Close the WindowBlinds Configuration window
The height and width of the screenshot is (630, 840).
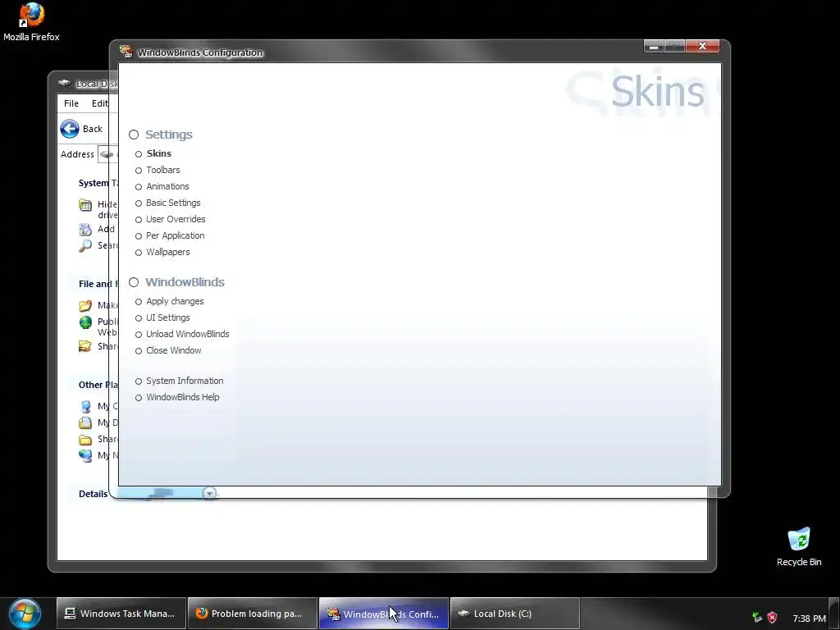pos(702,47)
